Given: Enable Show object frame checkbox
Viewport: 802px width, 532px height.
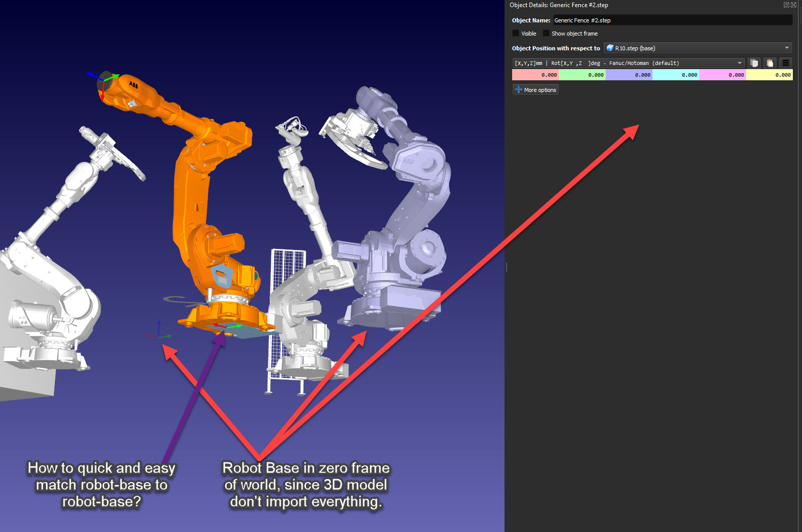Looking at the screenshot, I should [x=546, y=34].
